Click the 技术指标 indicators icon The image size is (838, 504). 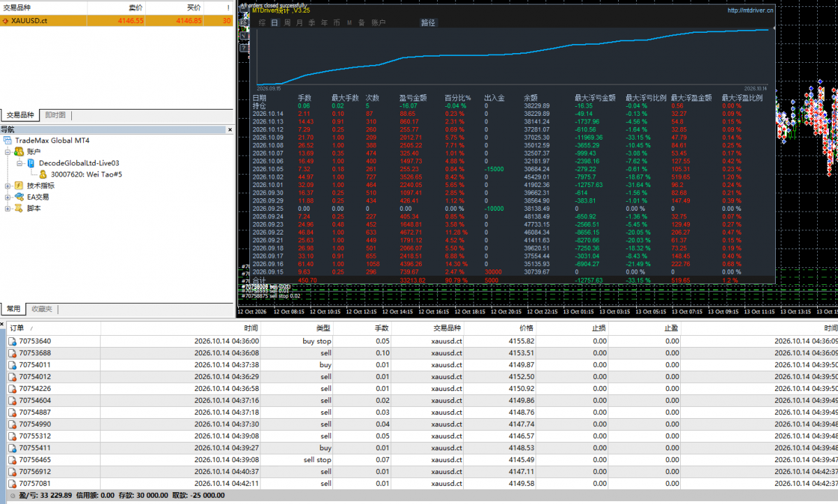pos(20,186)
